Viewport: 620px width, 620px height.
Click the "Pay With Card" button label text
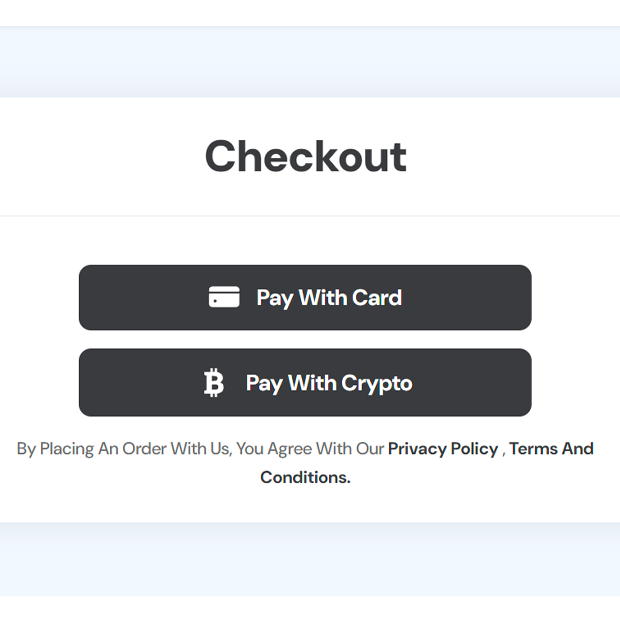click(x=329, y=298)
